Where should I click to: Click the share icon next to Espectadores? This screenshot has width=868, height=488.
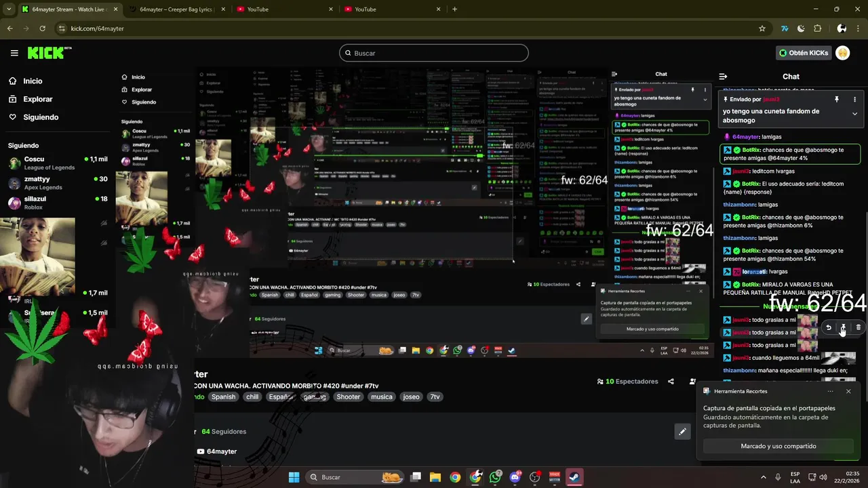671,382
